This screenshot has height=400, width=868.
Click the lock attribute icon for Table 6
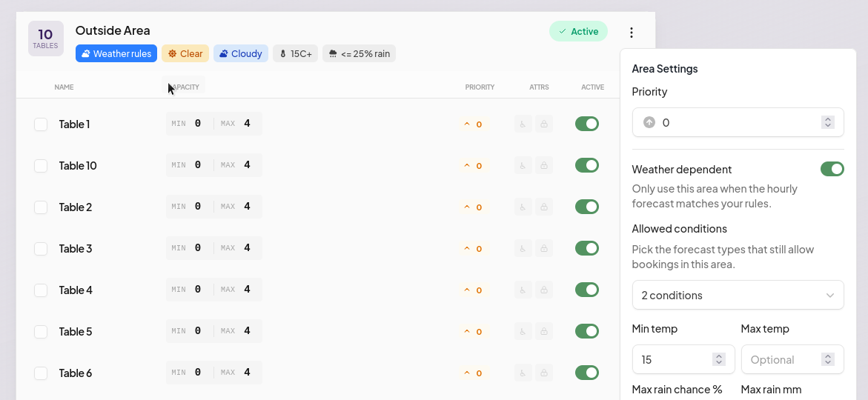tap(544, 373)
